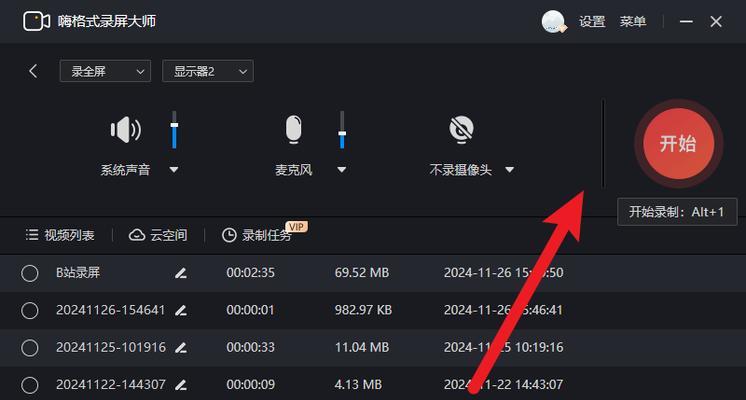Rename the B站录屏 recording with pencil icon

point(181,273)
